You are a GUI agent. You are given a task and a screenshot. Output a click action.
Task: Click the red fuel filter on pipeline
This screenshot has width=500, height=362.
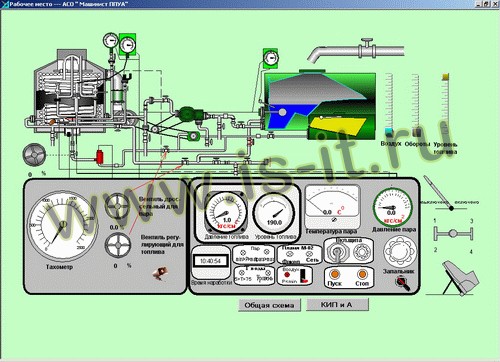coord(100,156)
